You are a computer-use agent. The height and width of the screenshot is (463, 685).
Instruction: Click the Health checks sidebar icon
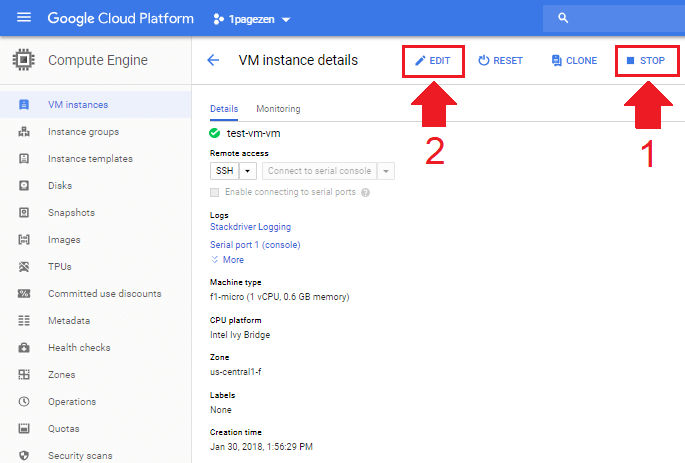[24, 348]
